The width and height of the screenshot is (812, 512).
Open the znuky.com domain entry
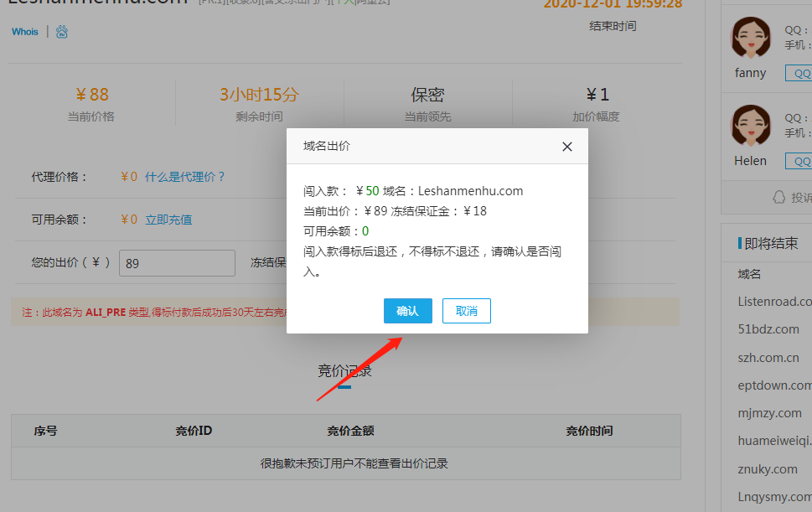tap(768, 469)
